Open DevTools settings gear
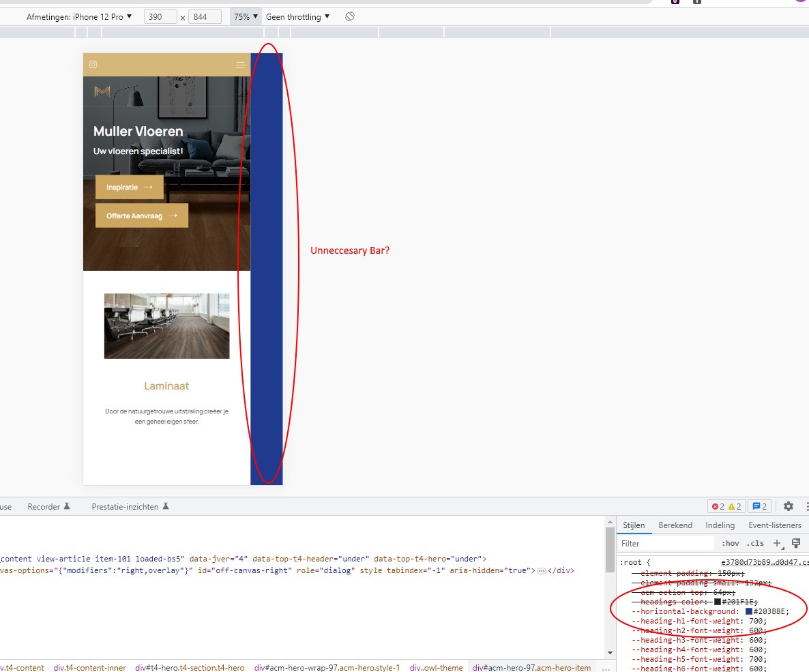The width and height of the screenshot is (809, 672). tap(789, 506)
